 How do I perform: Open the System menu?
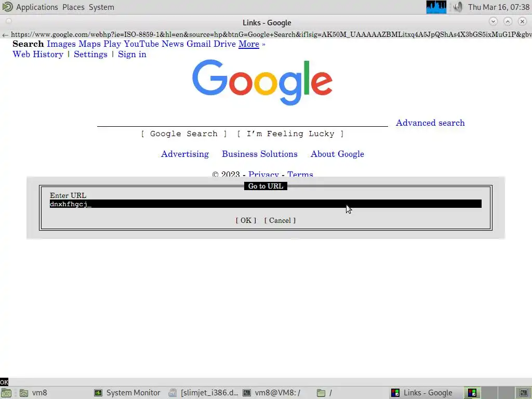pyautogui.click(x=101, y=7)
